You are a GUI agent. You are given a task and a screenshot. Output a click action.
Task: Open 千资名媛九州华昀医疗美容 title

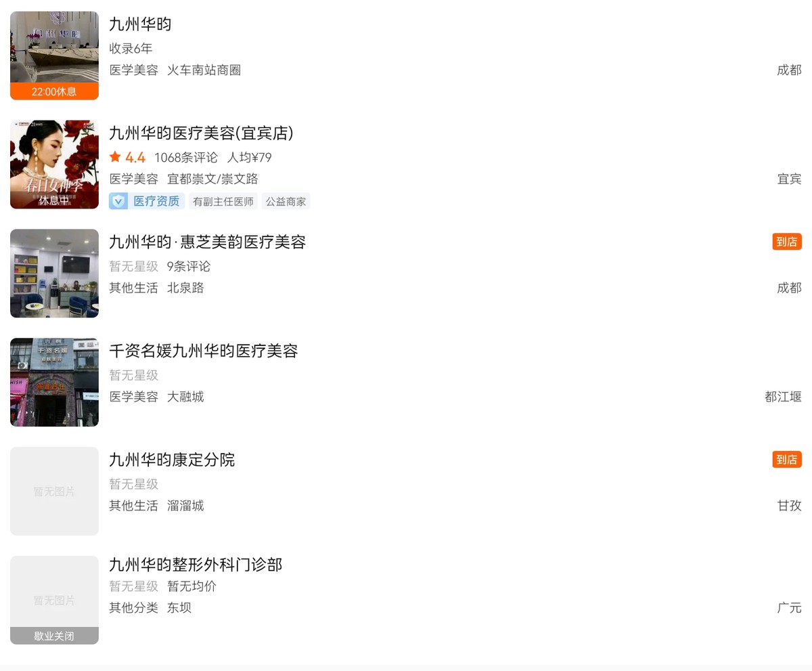[x=204, y=351]
